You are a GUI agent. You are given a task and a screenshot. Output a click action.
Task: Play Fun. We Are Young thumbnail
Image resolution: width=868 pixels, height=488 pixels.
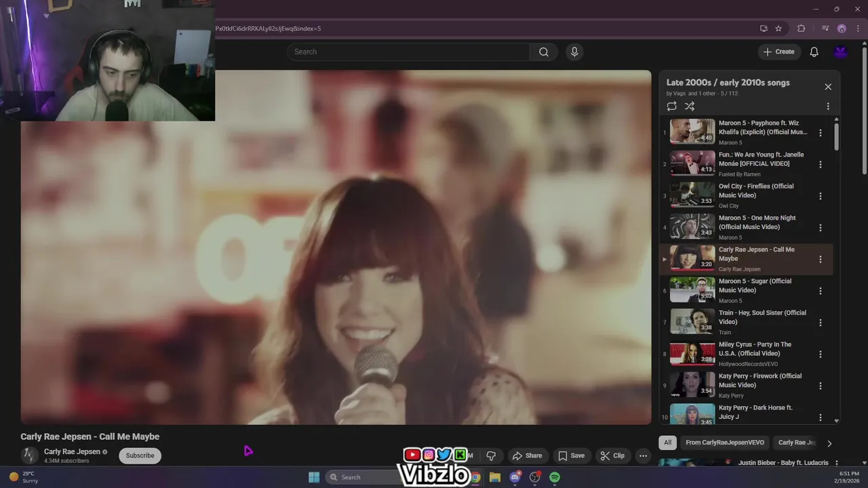[692, 163]
